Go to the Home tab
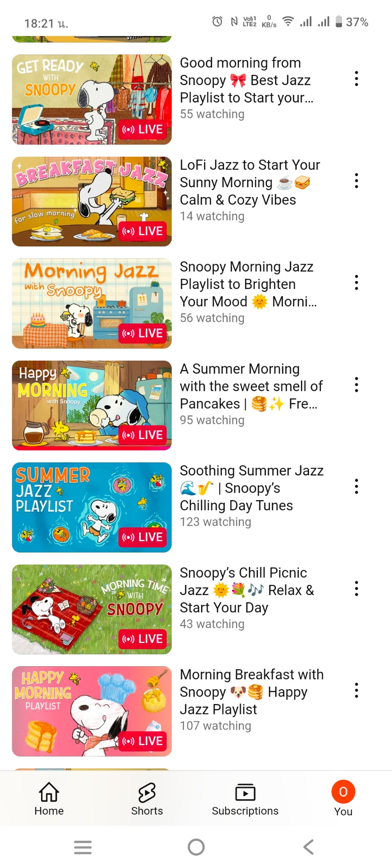Image resolution: width=392 pixels, height=868 pixels. click(x=49, y=799)
